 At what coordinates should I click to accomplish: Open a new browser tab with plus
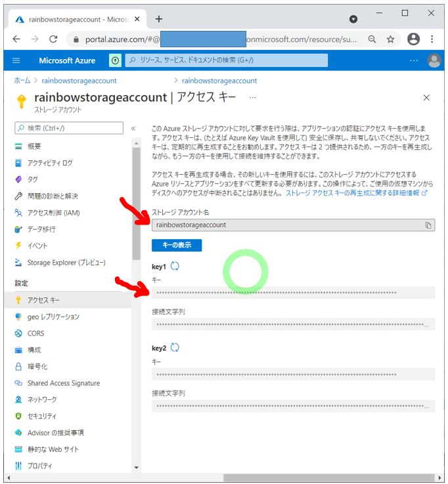[x=159, y=19]
